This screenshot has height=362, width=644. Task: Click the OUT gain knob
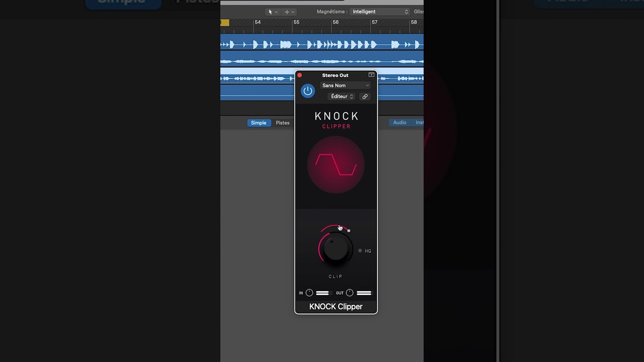tap(350, 293)
